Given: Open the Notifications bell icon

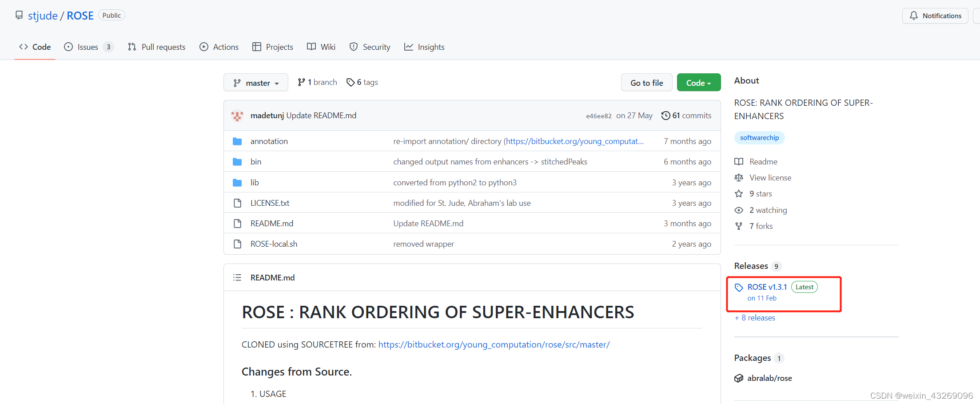Looking at the screenshot, I should point(913,15).
